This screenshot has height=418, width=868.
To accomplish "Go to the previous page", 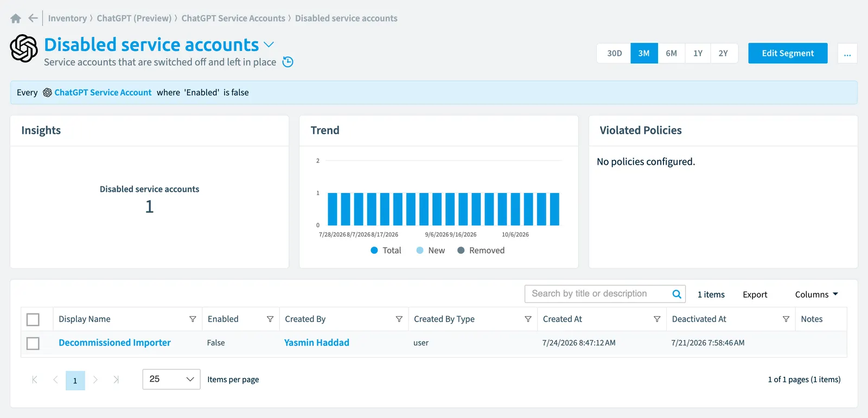I will (x=55, y=380).
